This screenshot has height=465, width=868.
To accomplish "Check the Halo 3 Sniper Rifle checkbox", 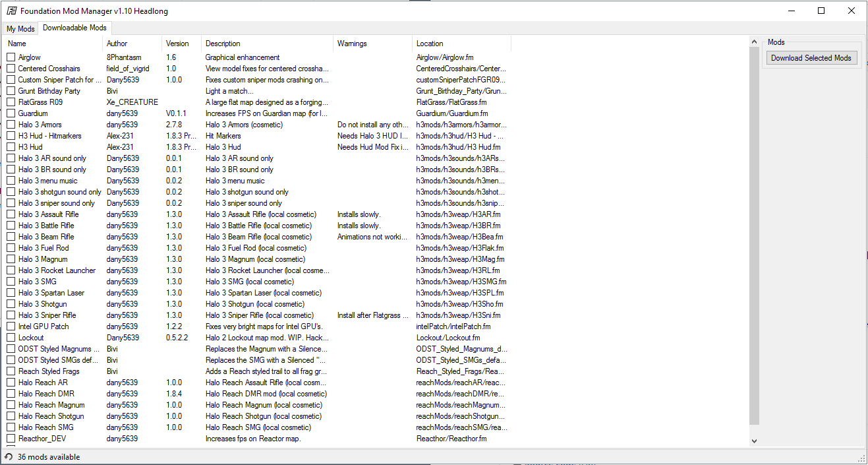I will coord(11,315).
